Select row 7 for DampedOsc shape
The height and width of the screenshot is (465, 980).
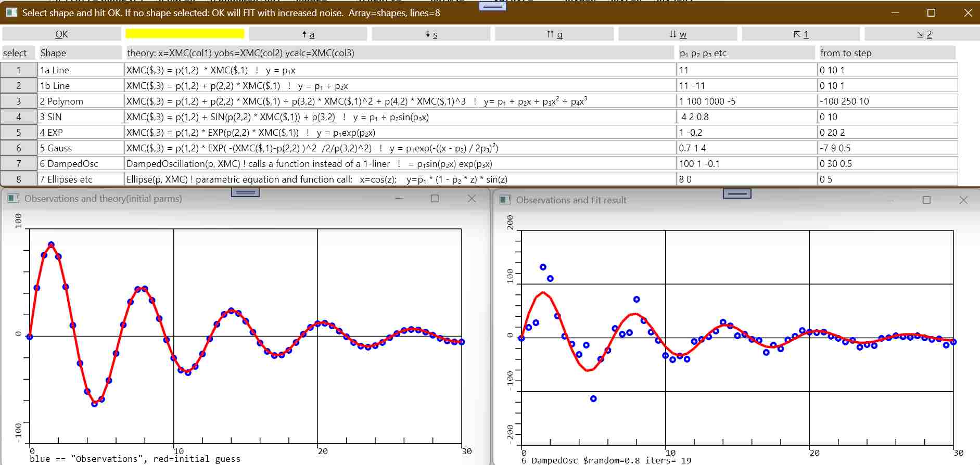coord(19,164)
